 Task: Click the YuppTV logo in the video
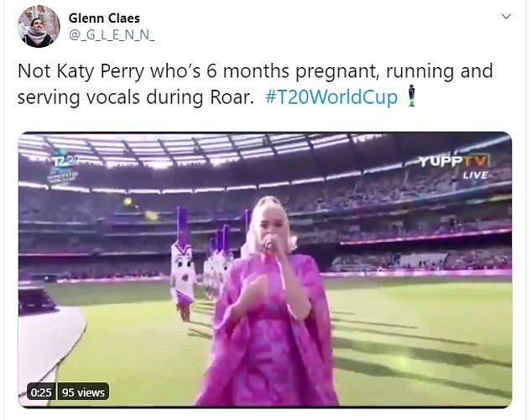click(x=456, y=161)
